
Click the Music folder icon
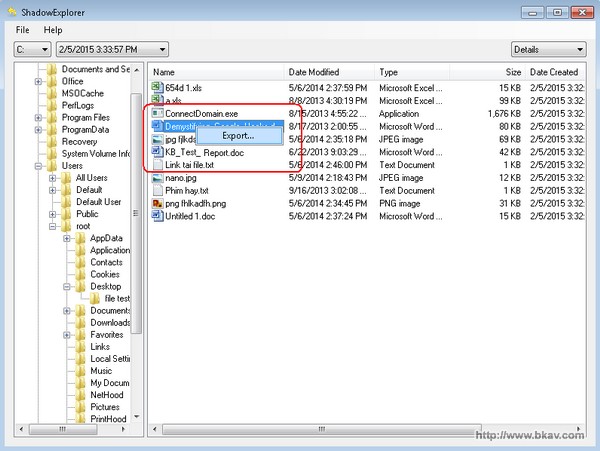coord(80,371)
